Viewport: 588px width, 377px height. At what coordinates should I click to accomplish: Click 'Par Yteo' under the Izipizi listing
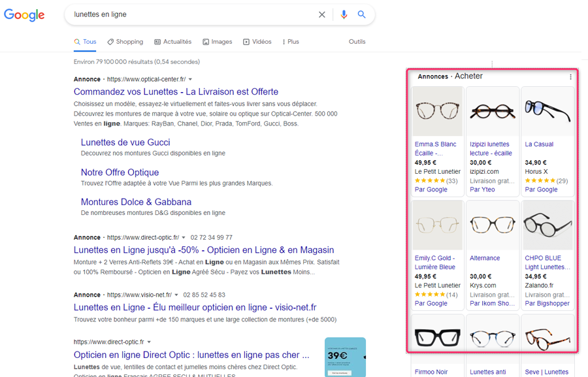pyautogui.click(x=482, y=190)
